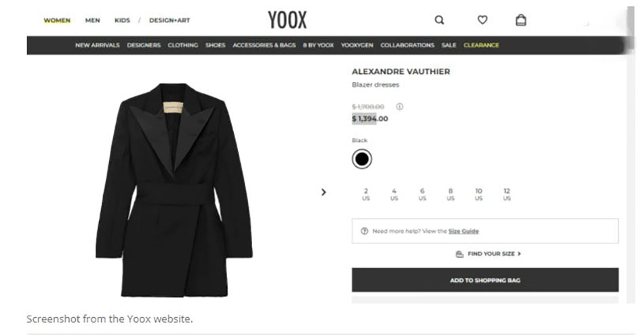Select size 6 US

(422, 194)
